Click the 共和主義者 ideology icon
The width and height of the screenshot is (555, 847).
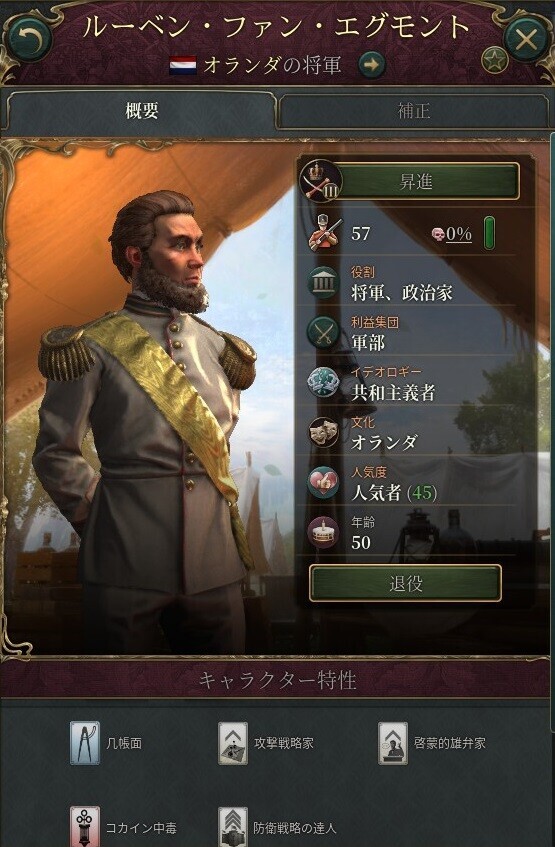tap(323, 382)
